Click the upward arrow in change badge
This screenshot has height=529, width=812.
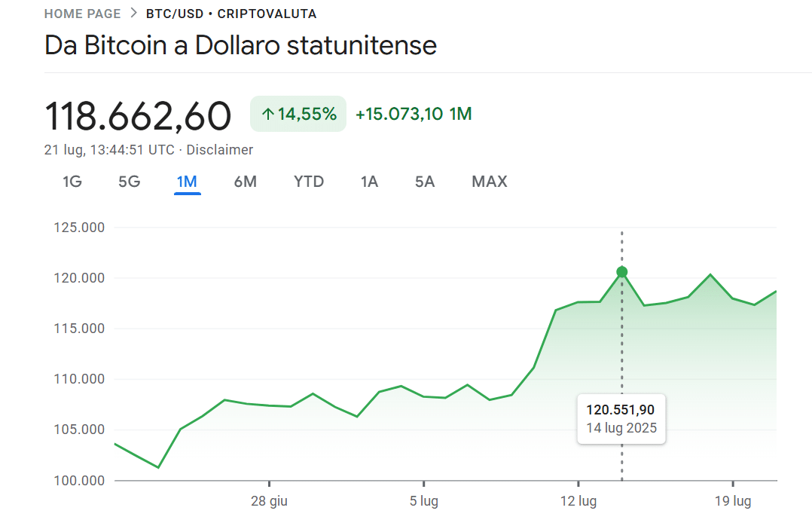[x=267, y=115]
